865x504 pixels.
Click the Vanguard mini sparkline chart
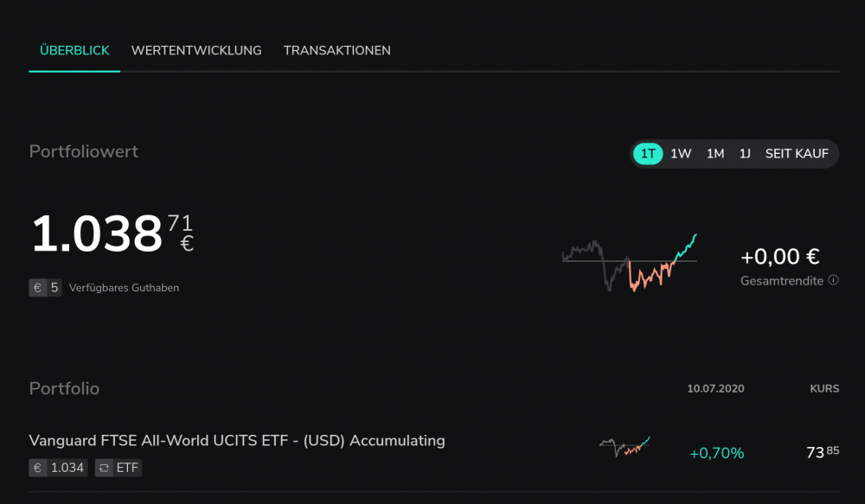623,443
